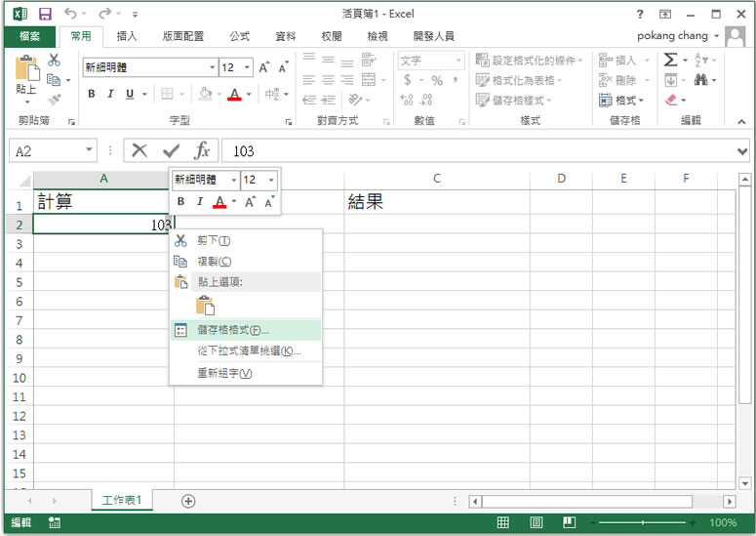Add a new worksheet with plus icon
The height and width of the screenshot is (536, 756).
pos(188,501)
